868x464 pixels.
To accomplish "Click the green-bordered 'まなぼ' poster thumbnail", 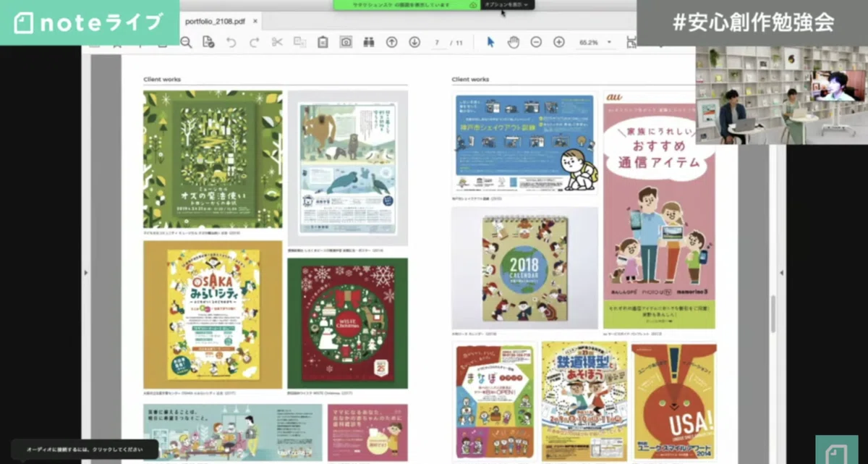I will pos(495,402).
